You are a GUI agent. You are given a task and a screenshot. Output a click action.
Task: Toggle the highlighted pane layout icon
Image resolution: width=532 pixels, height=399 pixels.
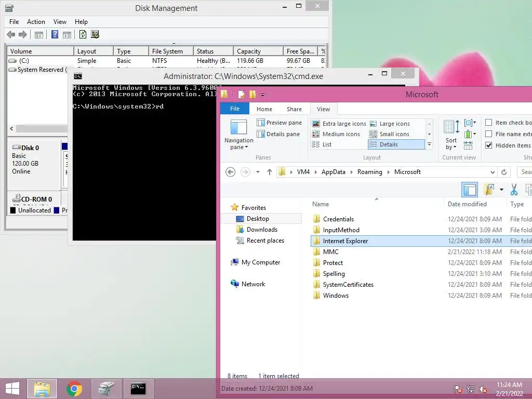(470, 190)
